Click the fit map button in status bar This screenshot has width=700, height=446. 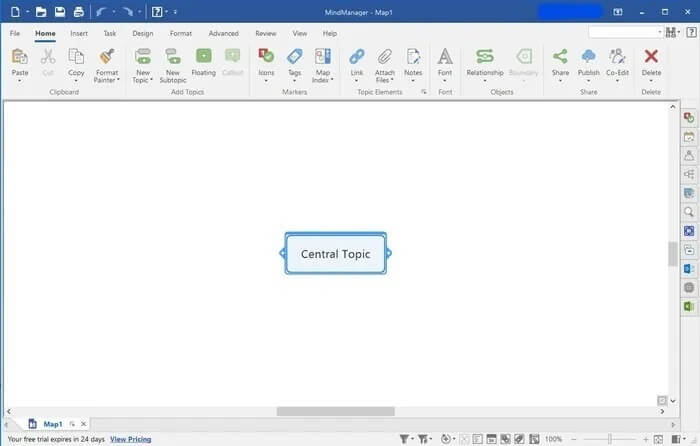coord(658,439)
